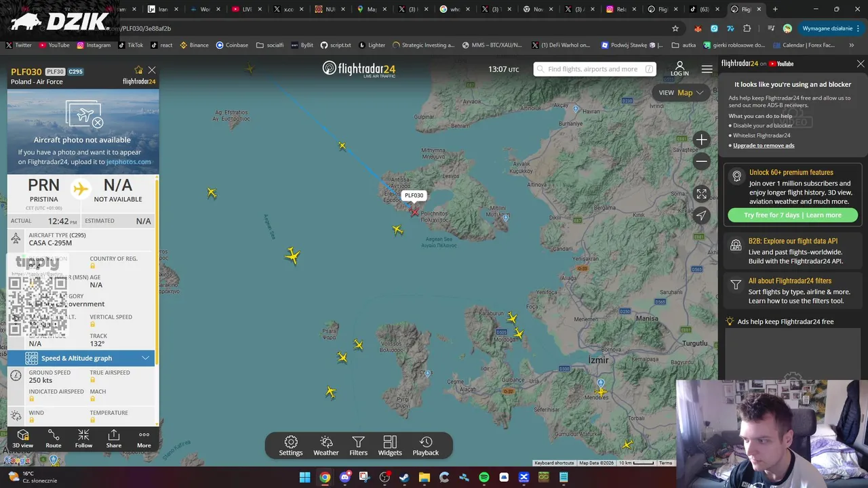Click the 13:07 UTC clock display
868x488 pixels.
coord(503,69)
